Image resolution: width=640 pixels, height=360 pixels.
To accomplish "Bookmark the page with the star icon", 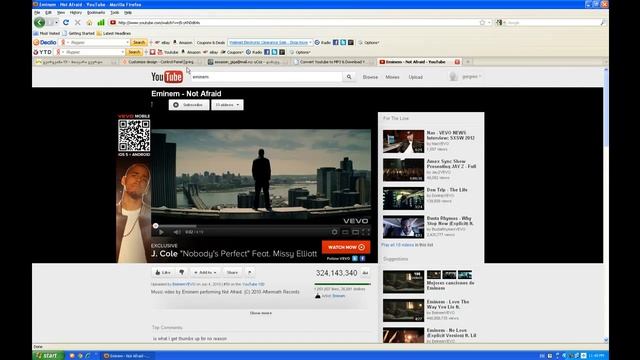I will pos(482,22).
